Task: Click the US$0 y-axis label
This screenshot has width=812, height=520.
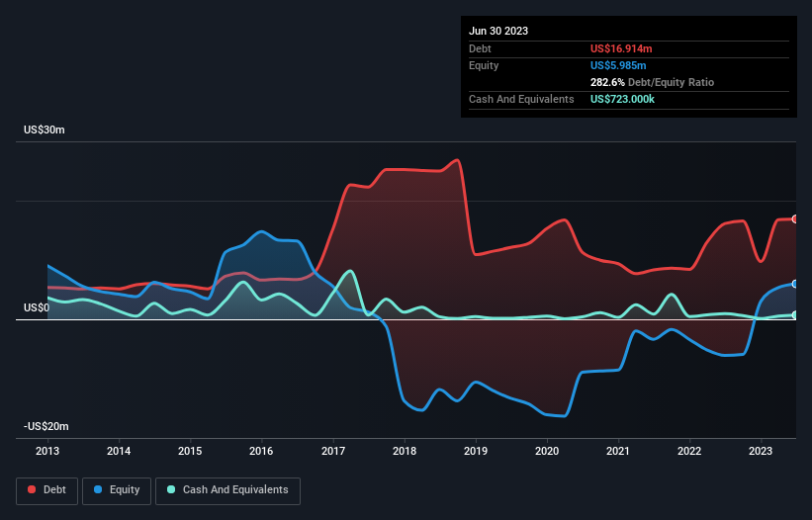Action: (37, 307)
